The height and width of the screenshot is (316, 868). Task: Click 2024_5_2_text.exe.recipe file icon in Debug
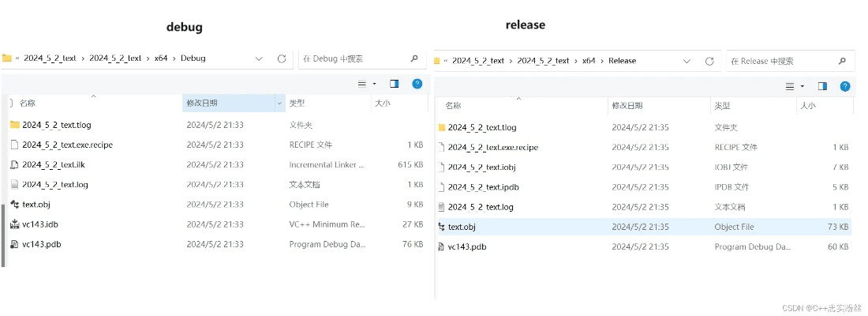[x=15, y=145]
